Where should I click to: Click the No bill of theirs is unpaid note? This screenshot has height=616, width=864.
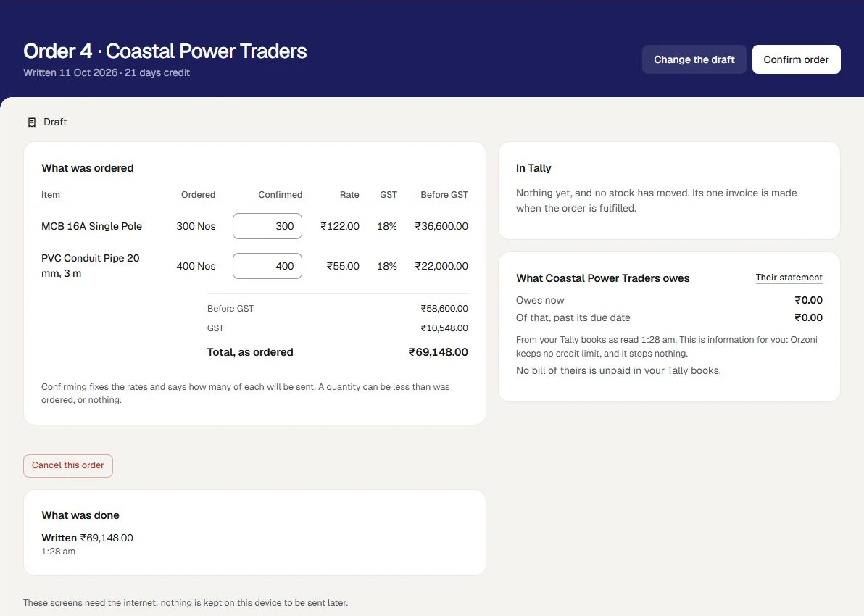coord(618,371)
